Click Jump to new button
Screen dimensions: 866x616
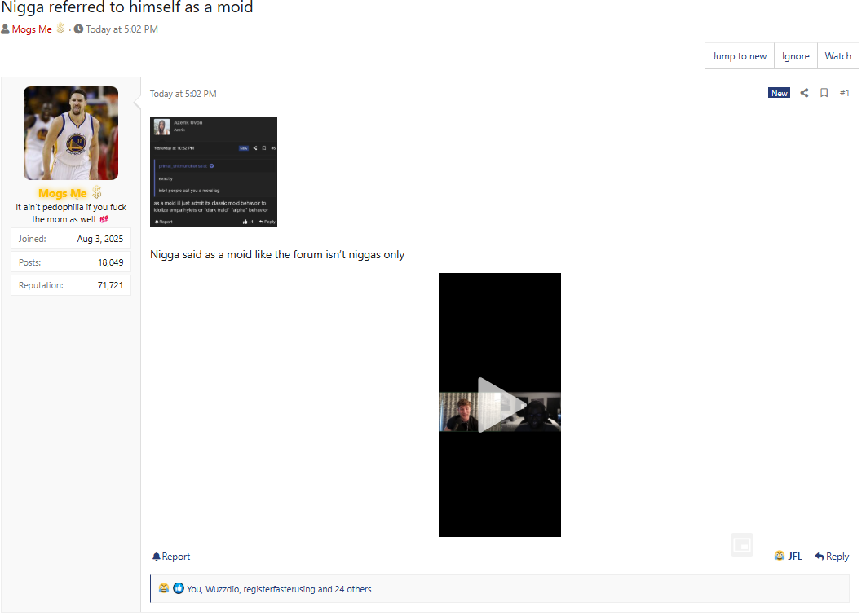tap(739, 56)
